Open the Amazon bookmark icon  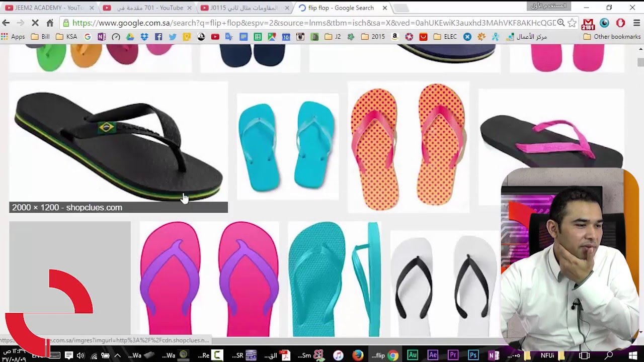[x=395, y=37]
